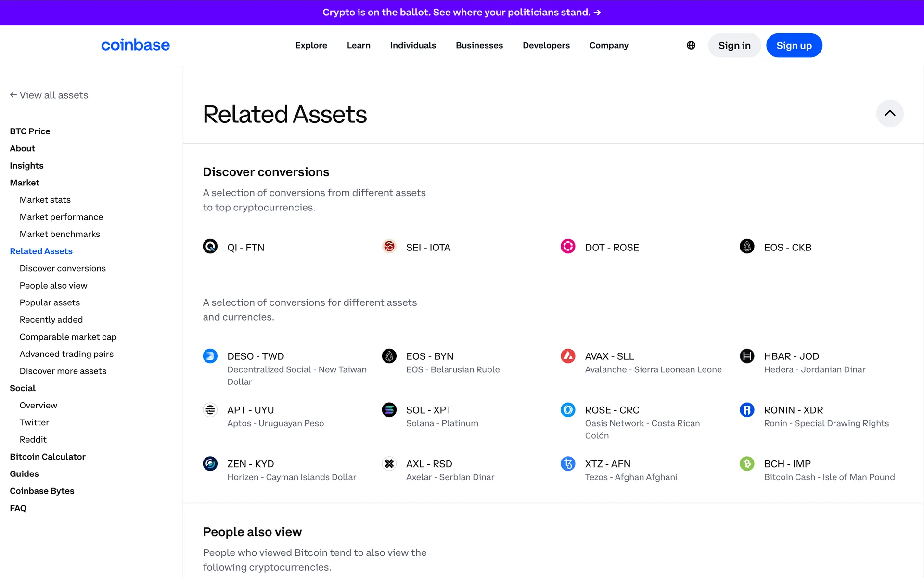The height and width of the screenshot is (578, 924).
Task: Click View all assets back link
Action: click(49, 95)
